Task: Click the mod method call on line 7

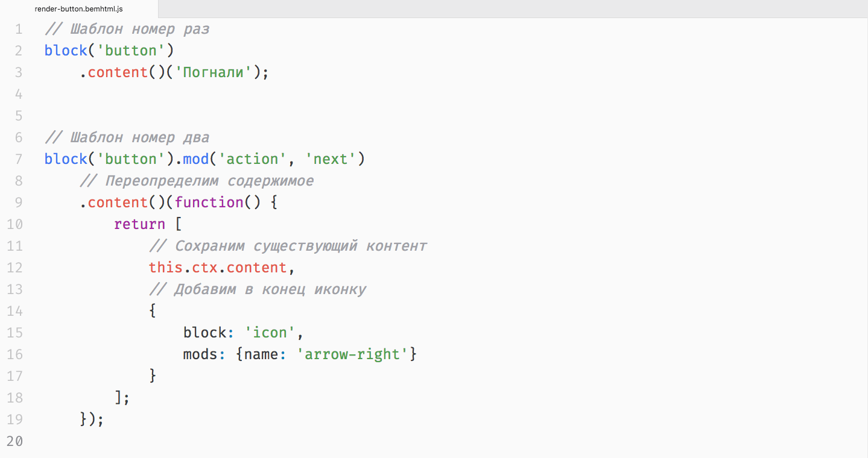Action: point(196,159)
